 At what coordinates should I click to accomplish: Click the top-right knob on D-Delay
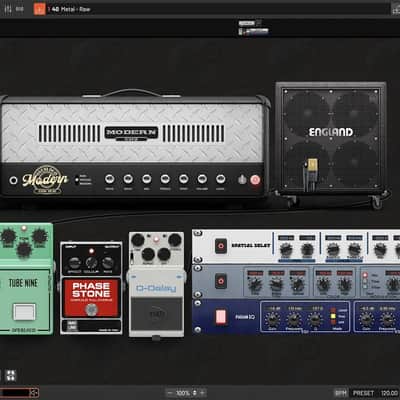(175, 240)
